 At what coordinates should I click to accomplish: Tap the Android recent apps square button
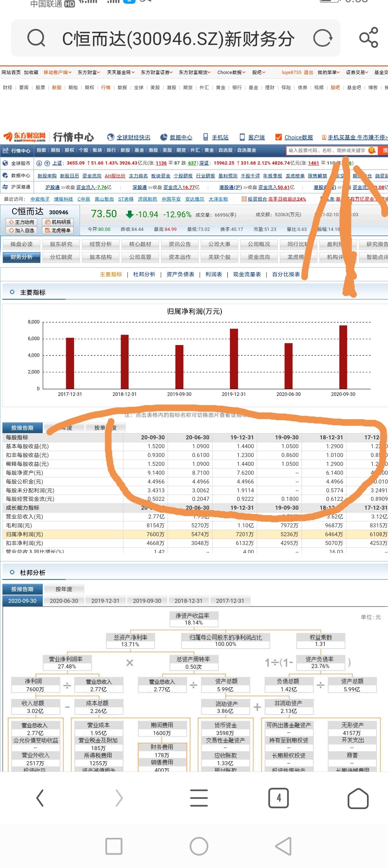coord(114,846)
